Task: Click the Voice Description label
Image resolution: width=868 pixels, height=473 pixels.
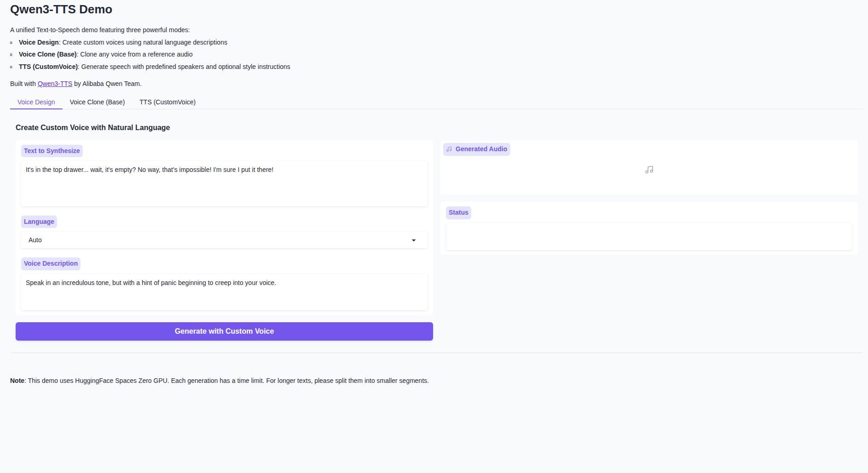Action: point(51,263)
